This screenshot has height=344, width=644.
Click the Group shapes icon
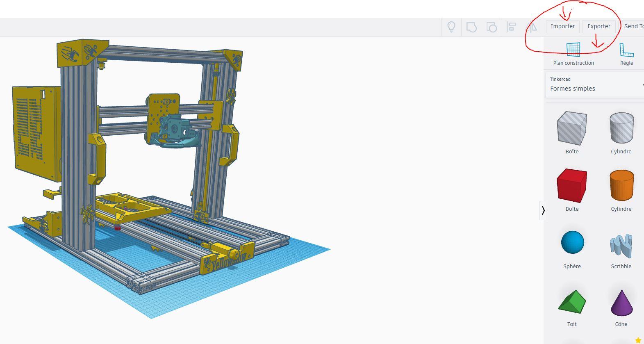(x=471, y=27)
